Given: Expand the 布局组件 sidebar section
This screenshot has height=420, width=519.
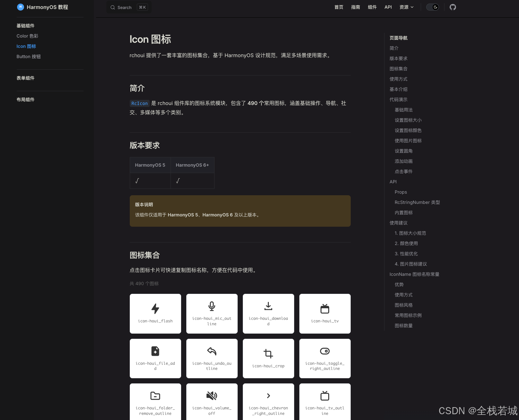Looking at the screenshot, I should coord(26,100).
